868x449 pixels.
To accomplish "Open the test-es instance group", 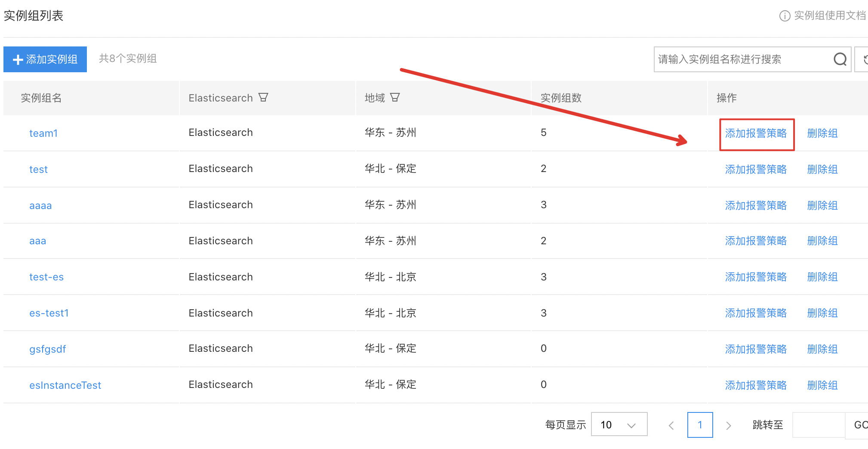I will (46, 277).
